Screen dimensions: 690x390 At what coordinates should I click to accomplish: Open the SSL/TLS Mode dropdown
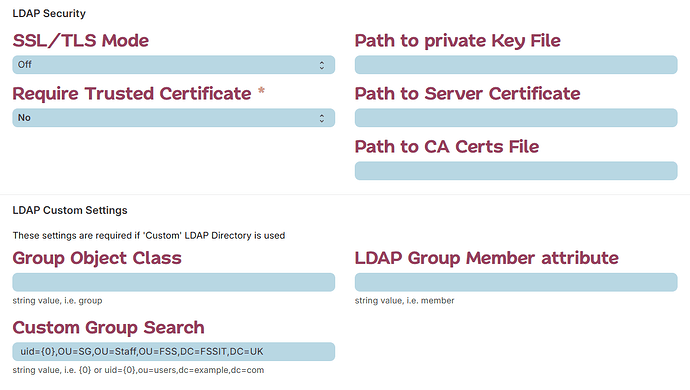pyautogui.click(x=173, y=65)
